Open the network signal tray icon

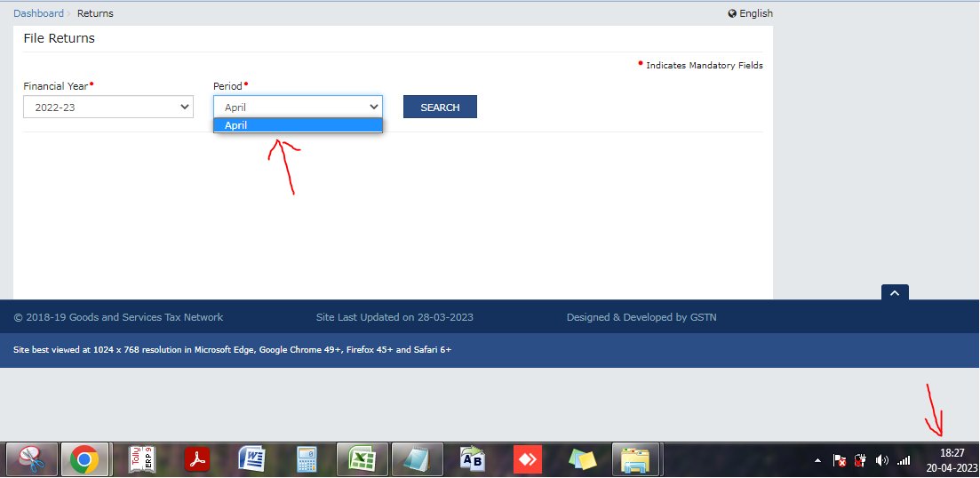(x=904, y=461)
